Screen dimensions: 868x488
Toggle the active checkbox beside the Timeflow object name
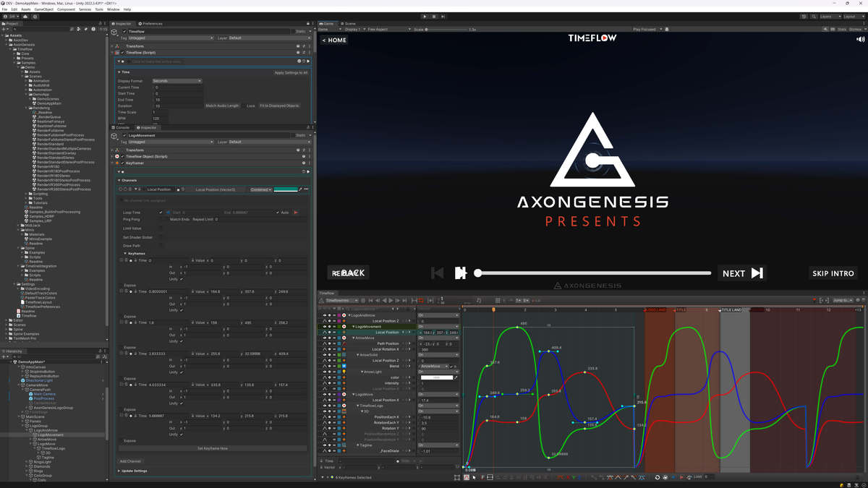124,32
